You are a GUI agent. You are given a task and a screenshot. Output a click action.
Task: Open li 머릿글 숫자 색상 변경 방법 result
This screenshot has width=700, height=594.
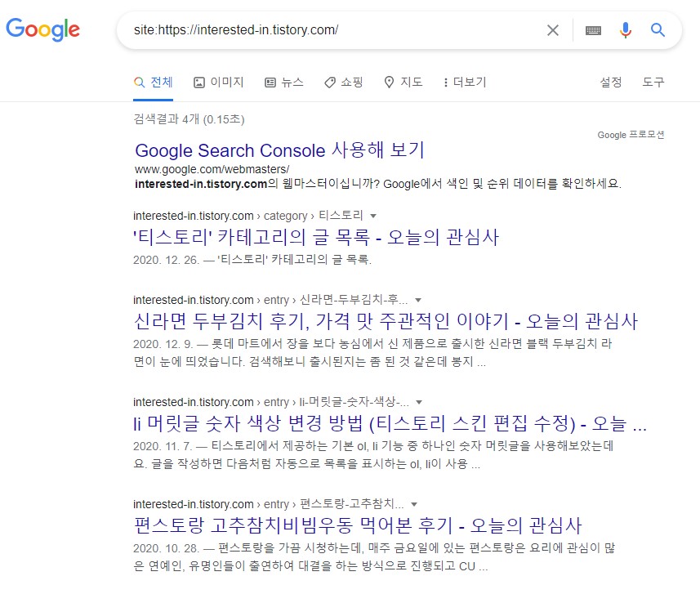390,423
